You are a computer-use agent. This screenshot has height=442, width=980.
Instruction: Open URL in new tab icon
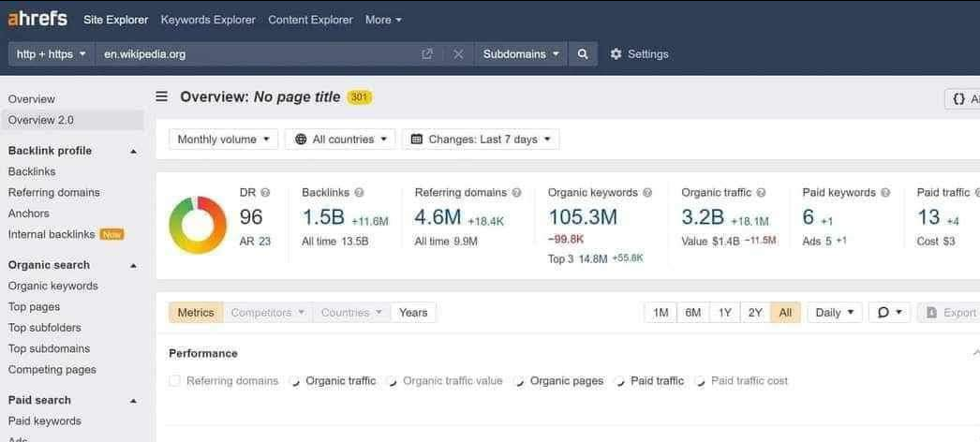(x=427, y=54)
